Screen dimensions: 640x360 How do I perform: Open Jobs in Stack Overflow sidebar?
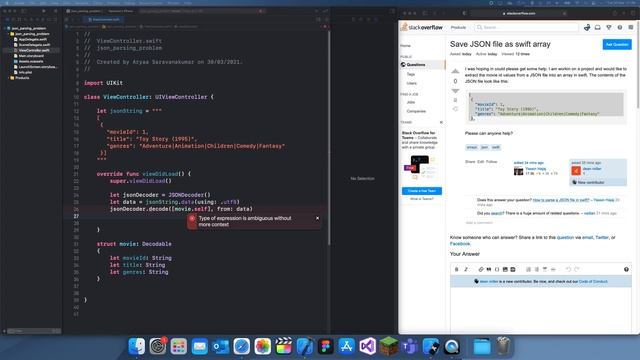coord(411,102)
